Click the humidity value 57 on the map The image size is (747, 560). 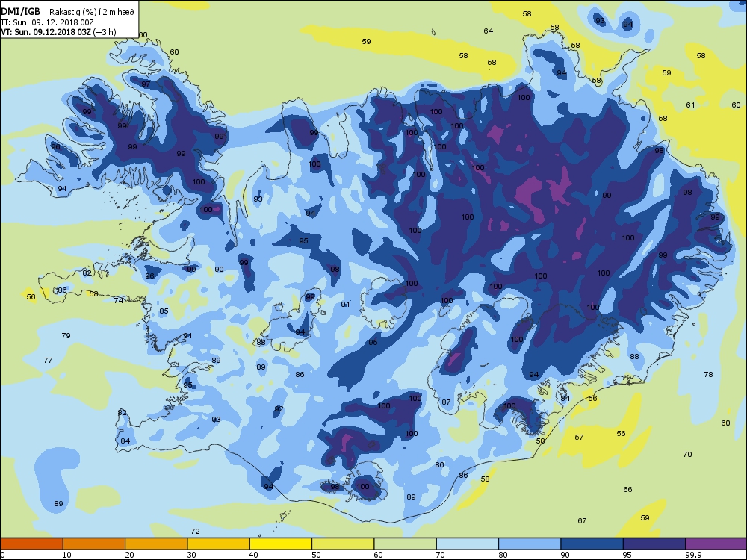[x=580, y=437]
